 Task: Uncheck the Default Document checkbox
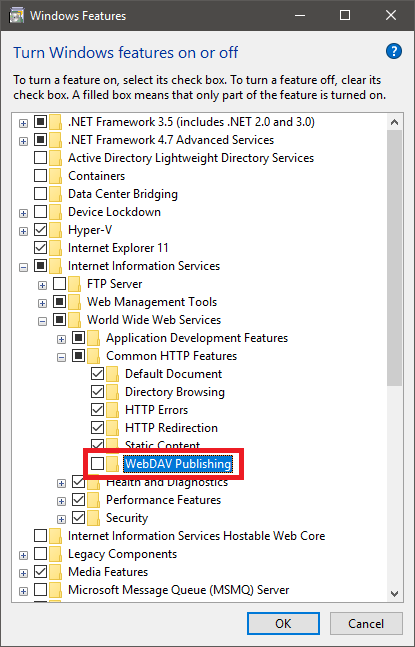click(x=97, y=374)
